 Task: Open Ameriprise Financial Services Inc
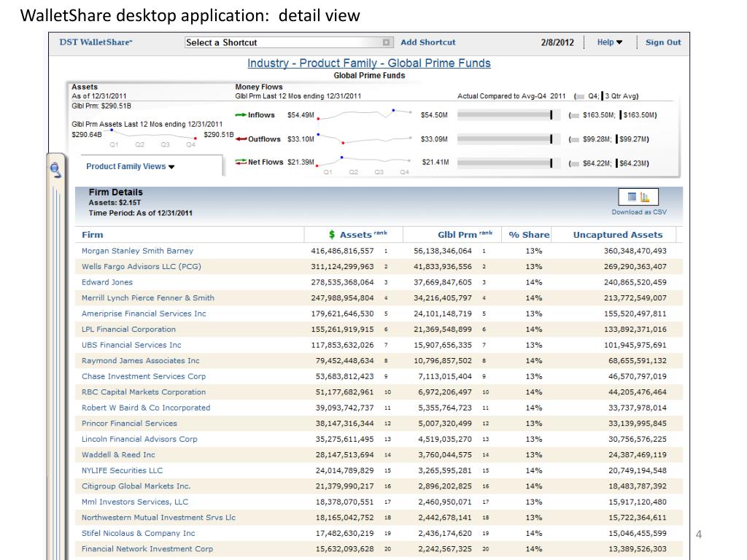[144, 314]
